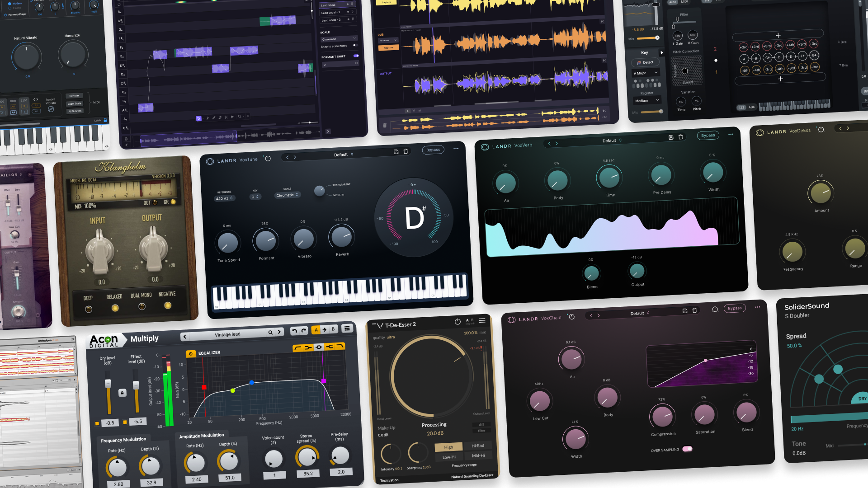Viewport: 868px width, 488px height.
Task: Click the undo arrow in Acon Multiply
Action: [294, 331]
